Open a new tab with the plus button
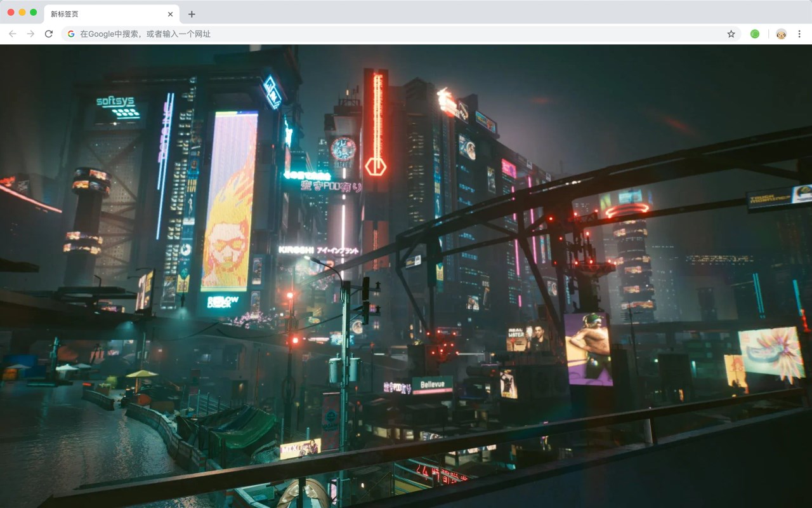 192,14
